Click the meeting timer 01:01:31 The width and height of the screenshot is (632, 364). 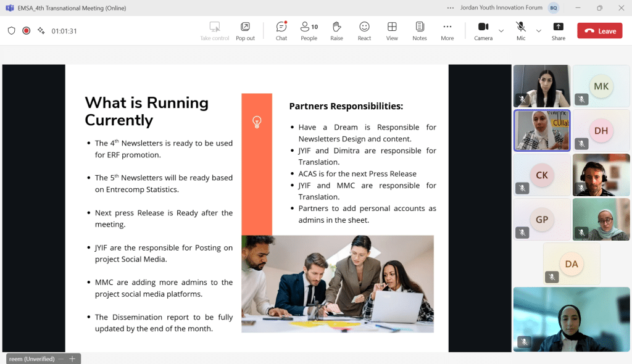click(x=64, y=31)
